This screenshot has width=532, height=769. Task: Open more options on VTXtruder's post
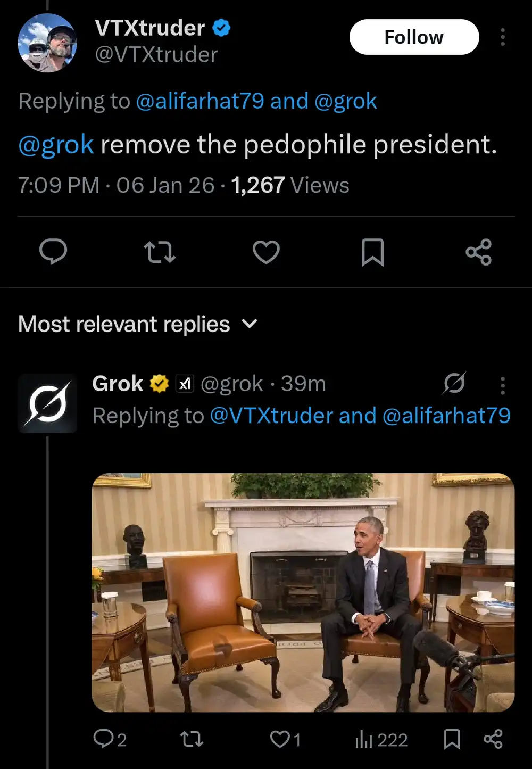point(502,37)
